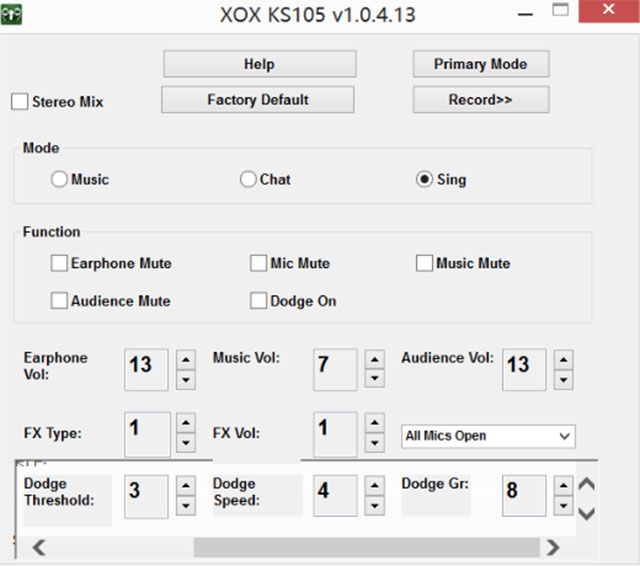640x566 pixels.
Task: Restore Factory Default settings
Action: [x=258, y=100]
